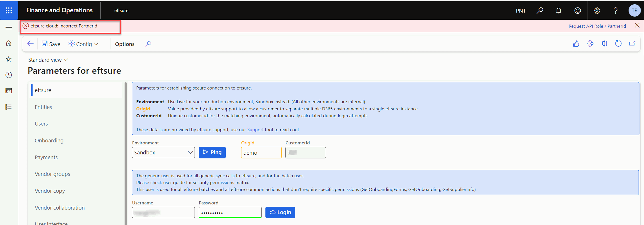Open the notifications bell

(559, 11)
